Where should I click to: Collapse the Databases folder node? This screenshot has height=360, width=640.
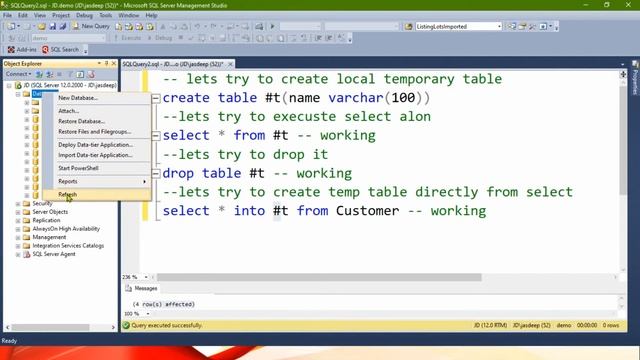(18, 94)
